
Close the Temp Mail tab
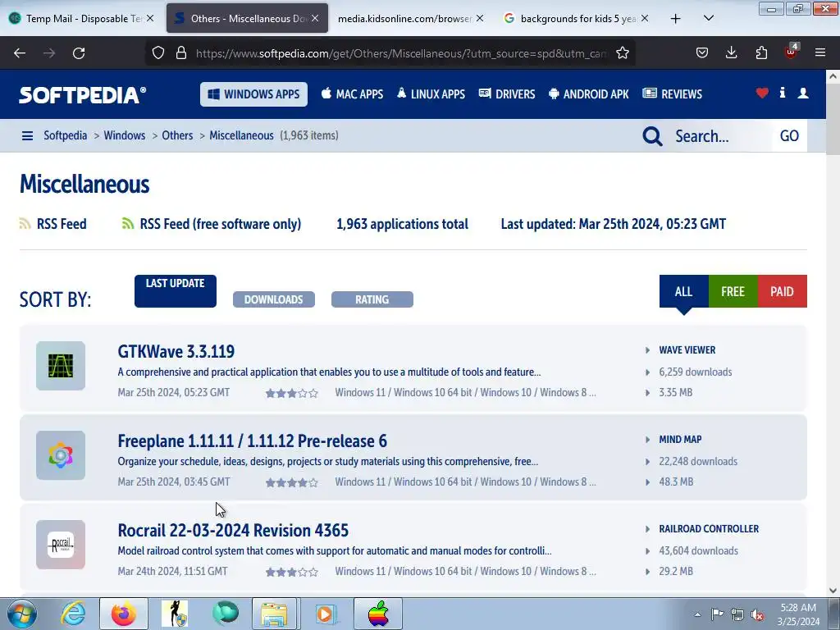[150, 18]
